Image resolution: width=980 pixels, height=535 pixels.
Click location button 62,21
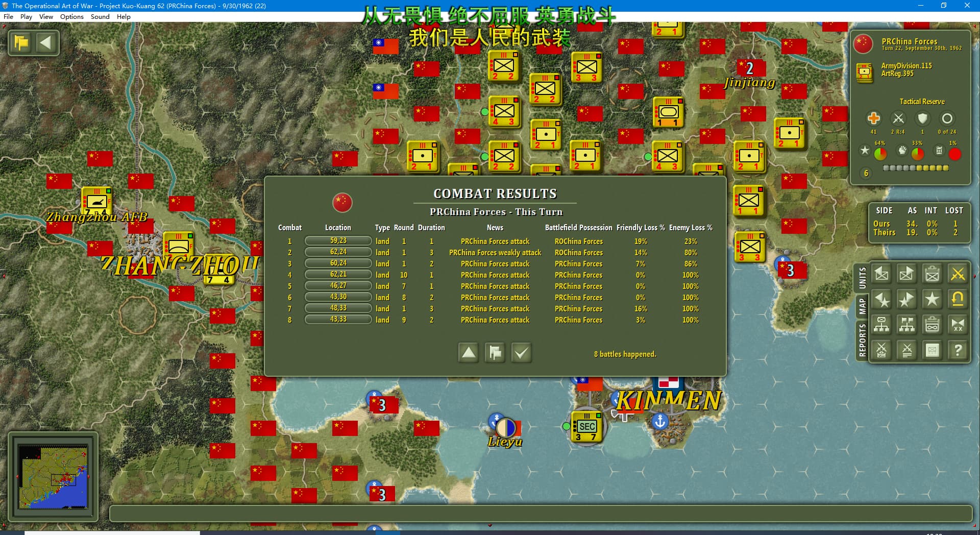pyautogui.click(x=338, y=274)
